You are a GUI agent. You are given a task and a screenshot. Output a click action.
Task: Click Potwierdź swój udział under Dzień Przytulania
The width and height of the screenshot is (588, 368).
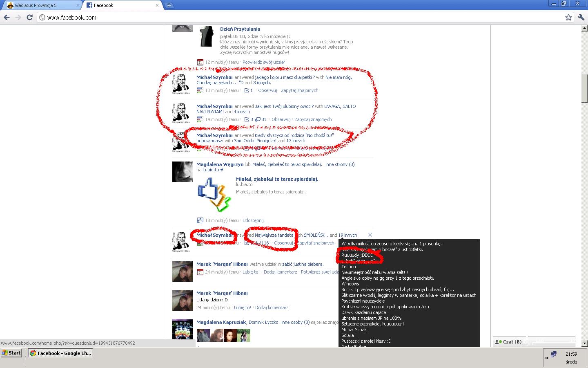263,62
